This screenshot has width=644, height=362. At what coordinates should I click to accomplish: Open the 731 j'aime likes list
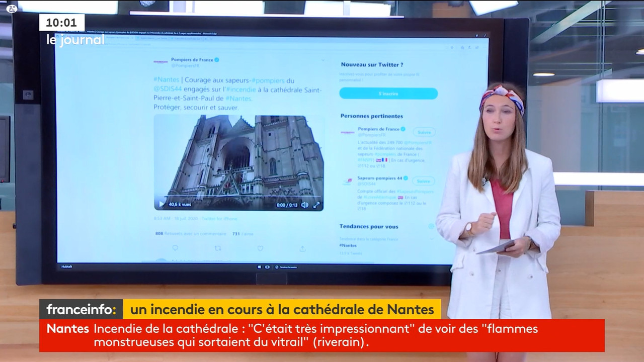pos(243,233)
